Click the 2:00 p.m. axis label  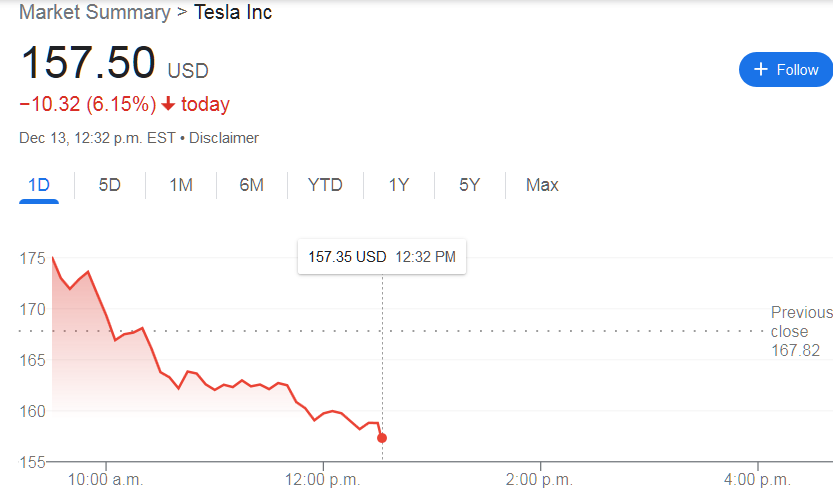pyautogui.click(x=540, y=479)
